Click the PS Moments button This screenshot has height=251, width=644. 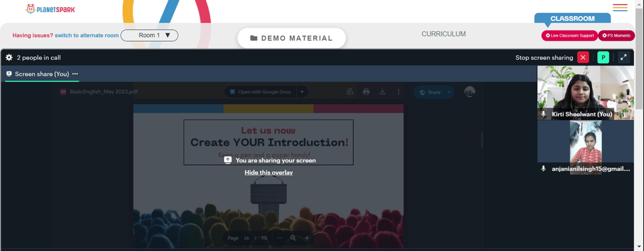pos(616,35)
